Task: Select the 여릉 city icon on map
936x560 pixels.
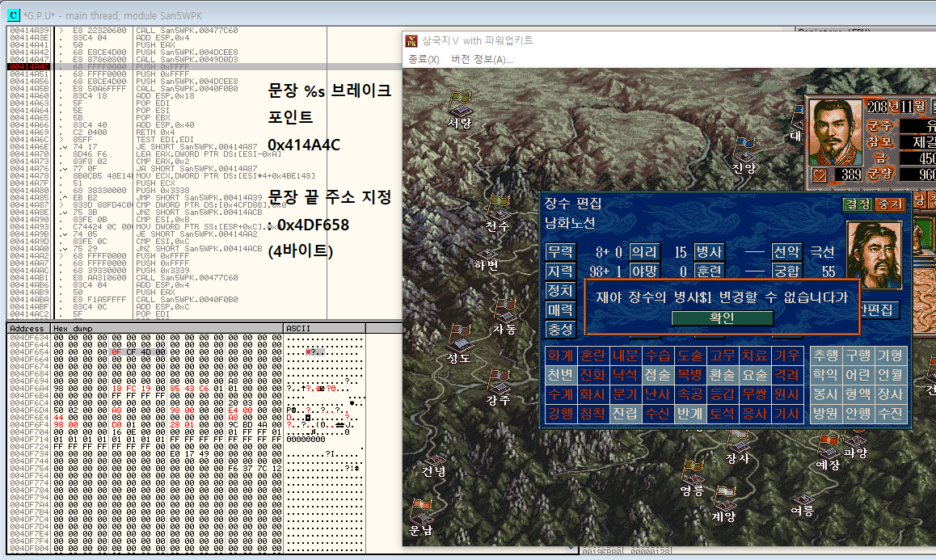Action: coord(803,499)
